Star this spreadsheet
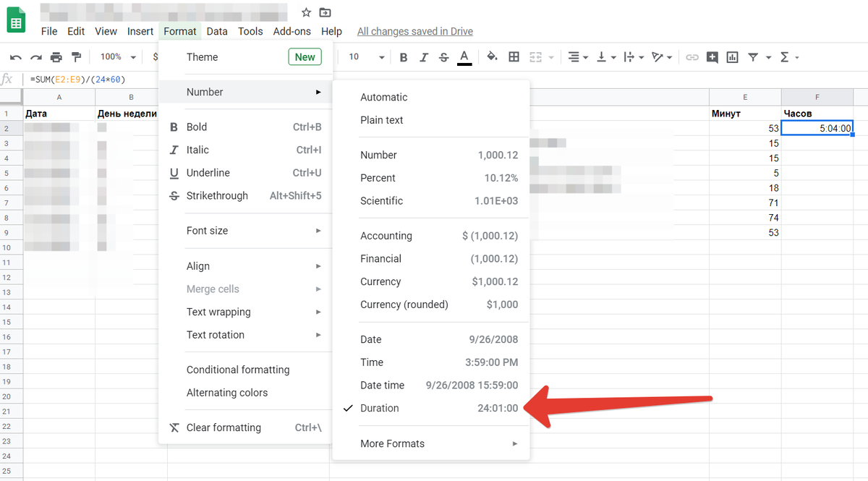 [x=306, y=12]
